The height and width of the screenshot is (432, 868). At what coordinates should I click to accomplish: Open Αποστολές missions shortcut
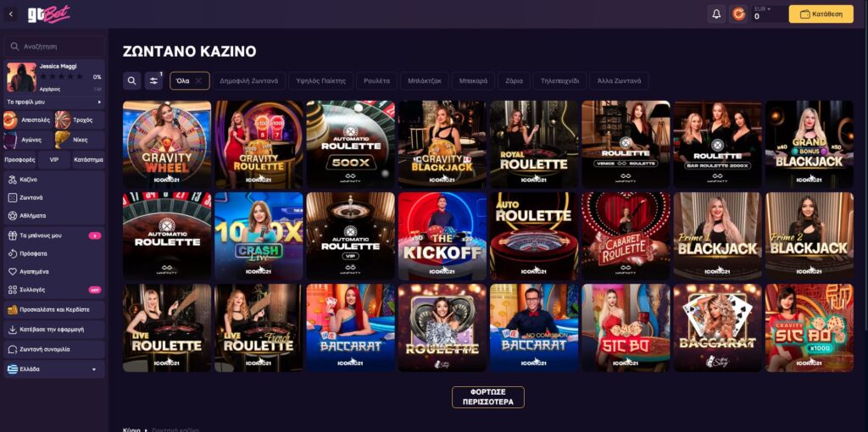coord(28,120)
